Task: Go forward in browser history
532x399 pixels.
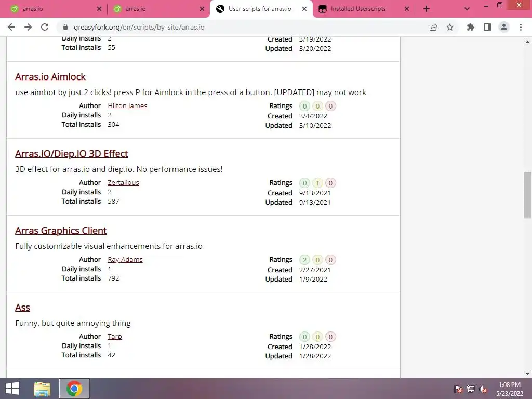Action: click(x=28, y=27)
